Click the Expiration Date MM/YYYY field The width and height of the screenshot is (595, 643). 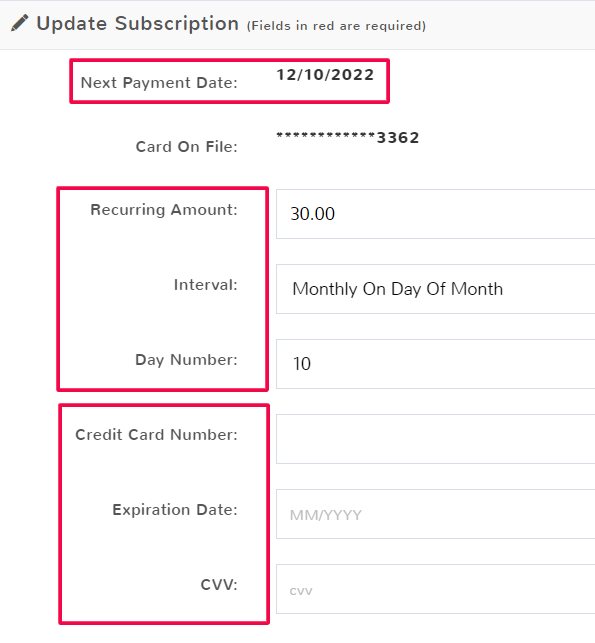(x=435, y=514)
